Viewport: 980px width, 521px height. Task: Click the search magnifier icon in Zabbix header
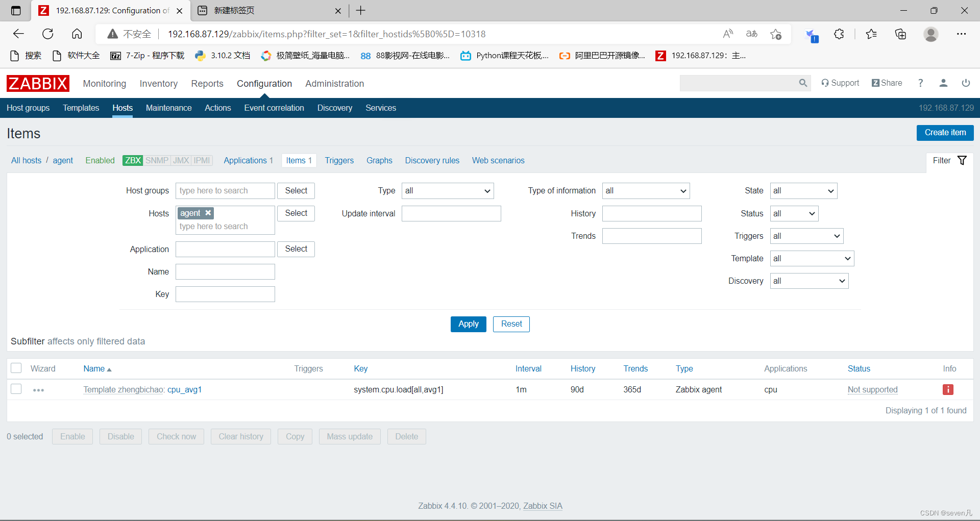pos(803,83)
